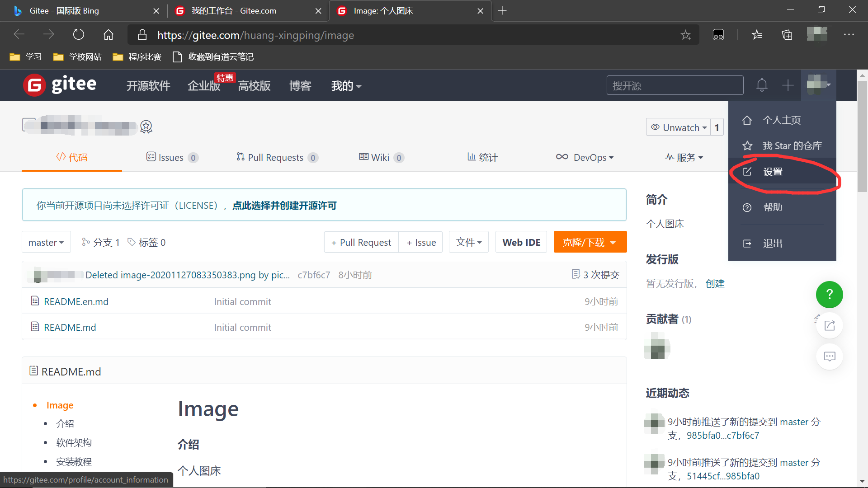Click the page vertical scrollbar
Screen dimensions: 868x488
tap(862, 136)
